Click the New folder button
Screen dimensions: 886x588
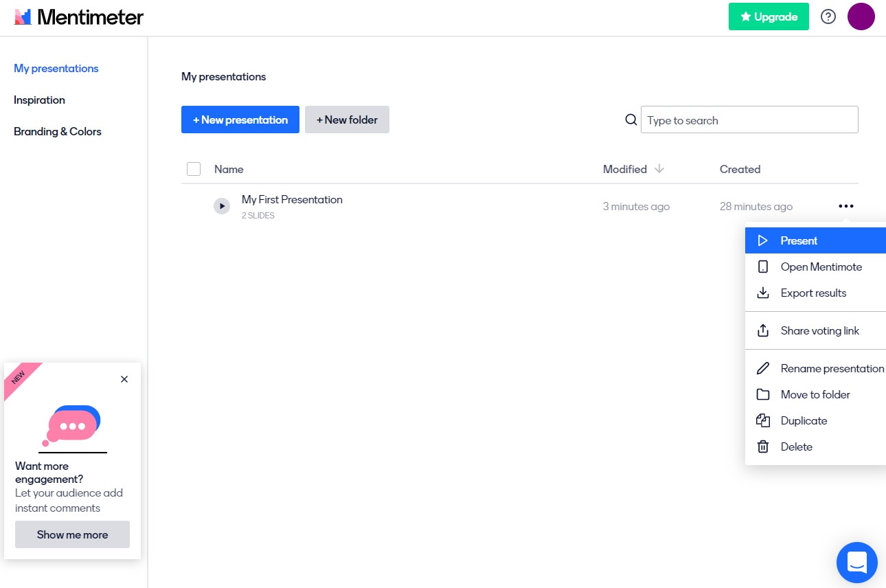347,120
